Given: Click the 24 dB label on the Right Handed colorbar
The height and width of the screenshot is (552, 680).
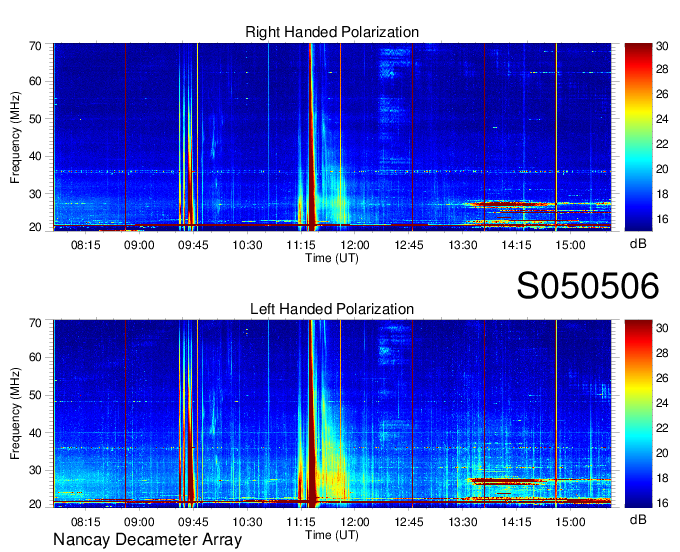Looking at the screenshot, I should [x=662, y=119].
